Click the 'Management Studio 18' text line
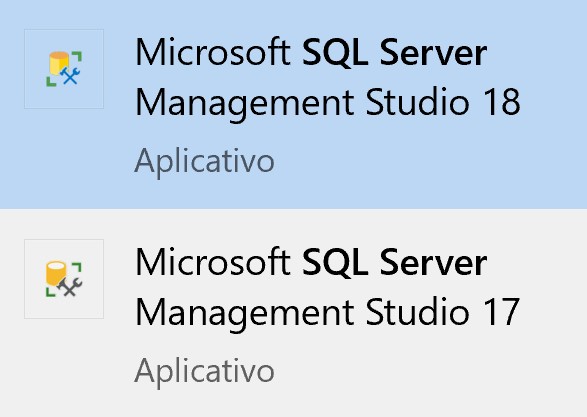 click(x=328, y=103)
